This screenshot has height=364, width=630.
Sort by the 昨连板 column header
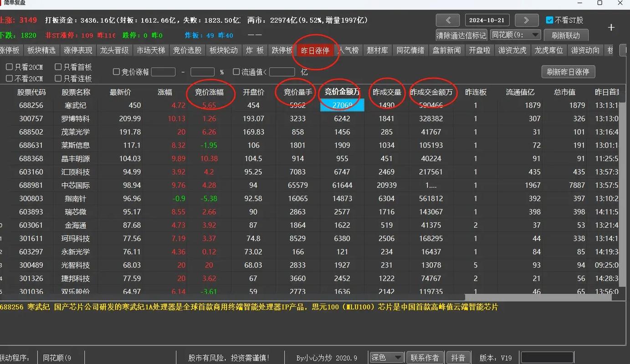click(476, 92)
